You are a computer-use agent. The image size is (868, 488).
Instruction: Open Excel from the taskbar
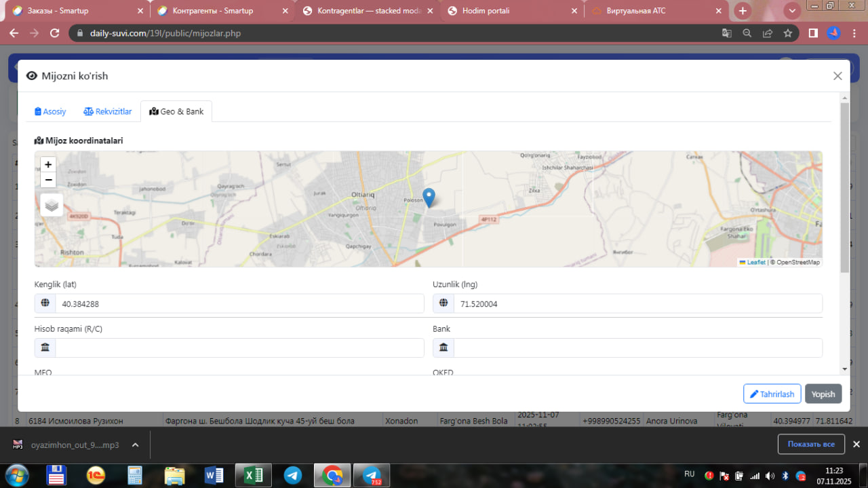[x=253, y=475]
